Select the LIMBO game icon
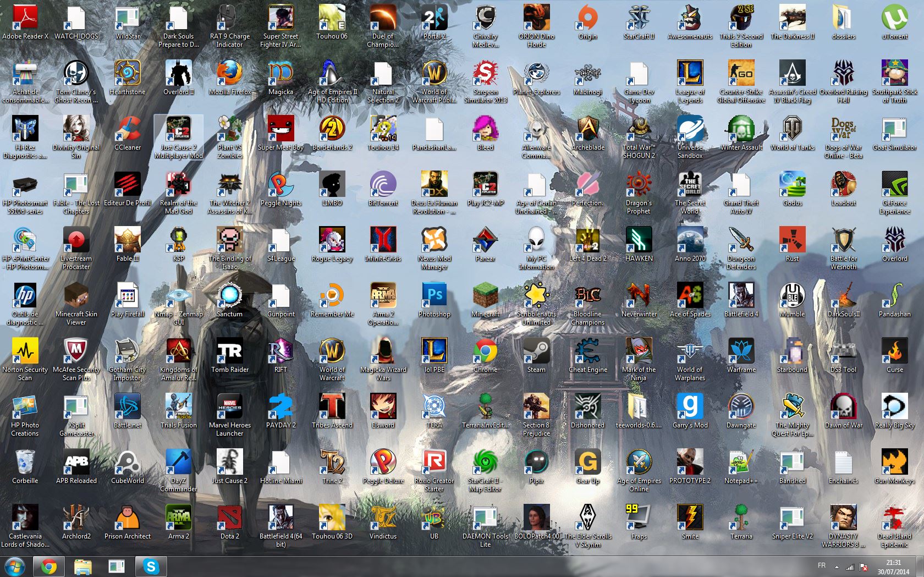 click(332, 189)
